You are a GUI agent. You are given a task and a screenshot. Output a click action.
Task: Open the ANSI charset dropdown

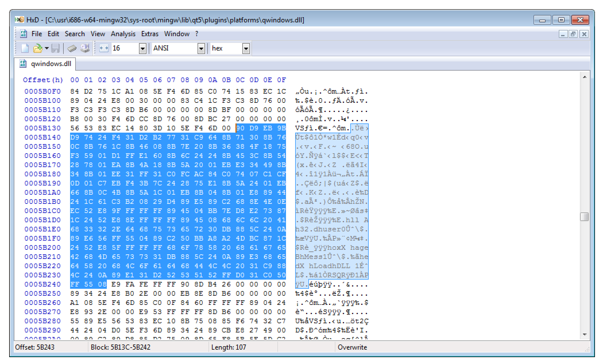pos(201,48)
